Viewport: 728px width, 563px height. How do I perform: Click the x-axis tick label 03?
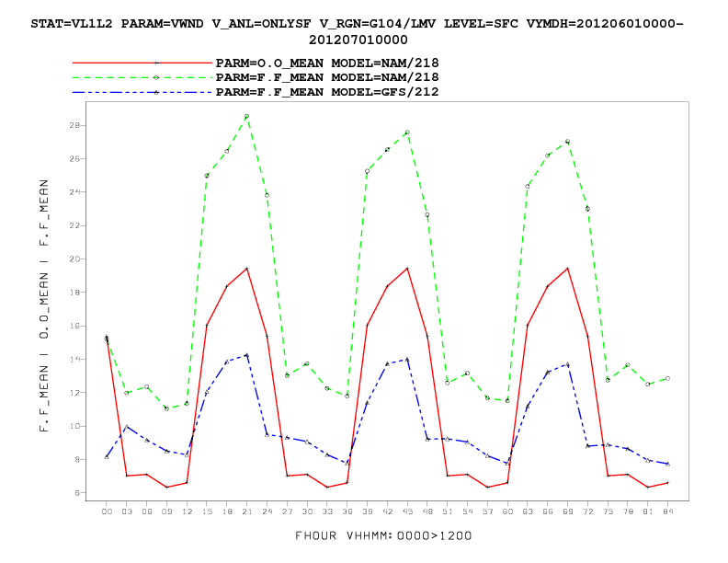click(127, 511)
